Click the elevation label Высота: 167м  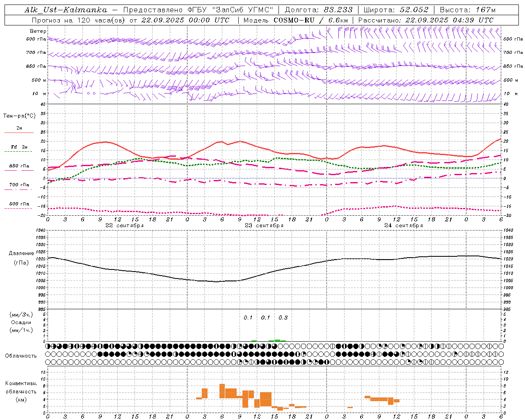pos(468,10)
